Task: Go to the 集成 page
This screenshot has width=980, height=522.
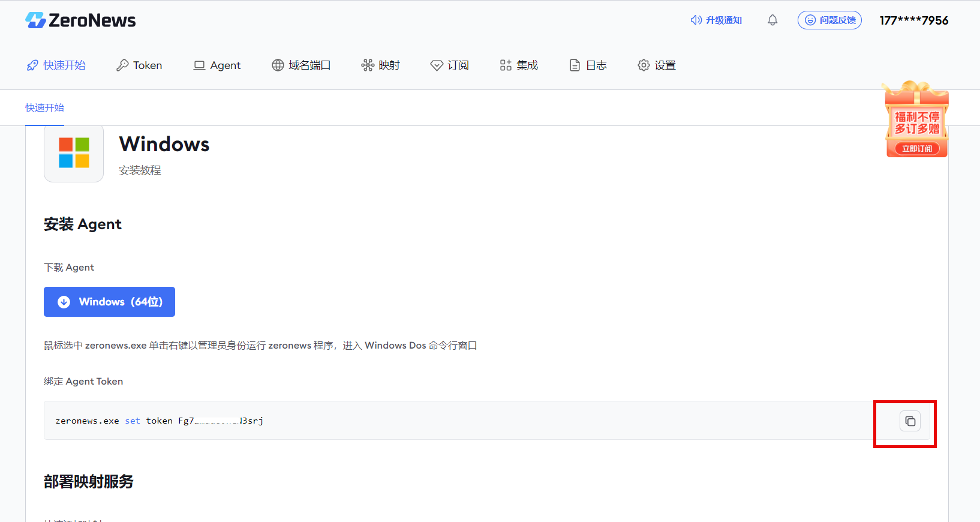Action: [519, 65]
